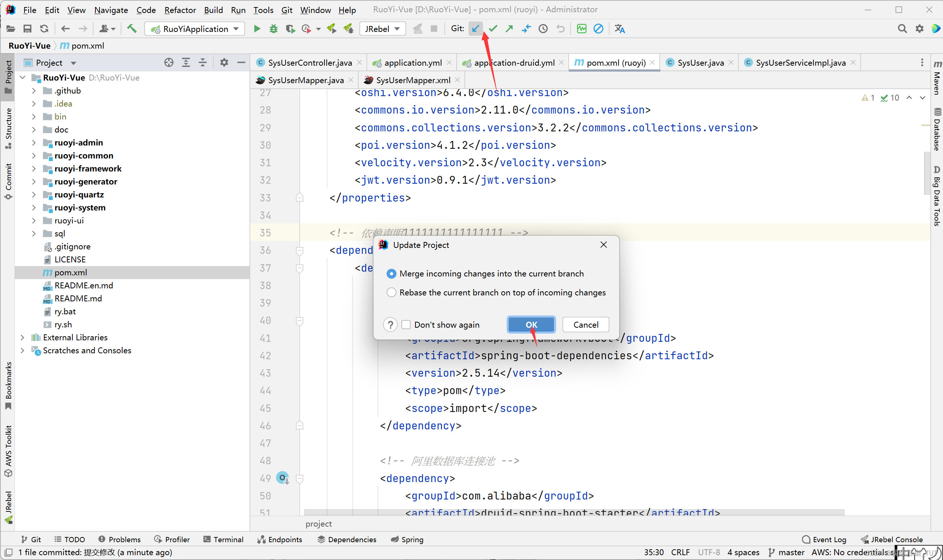This screenshot has height=560, width=943.
Task: Click Select Opened File locate icon
Action: pos(169,62)
